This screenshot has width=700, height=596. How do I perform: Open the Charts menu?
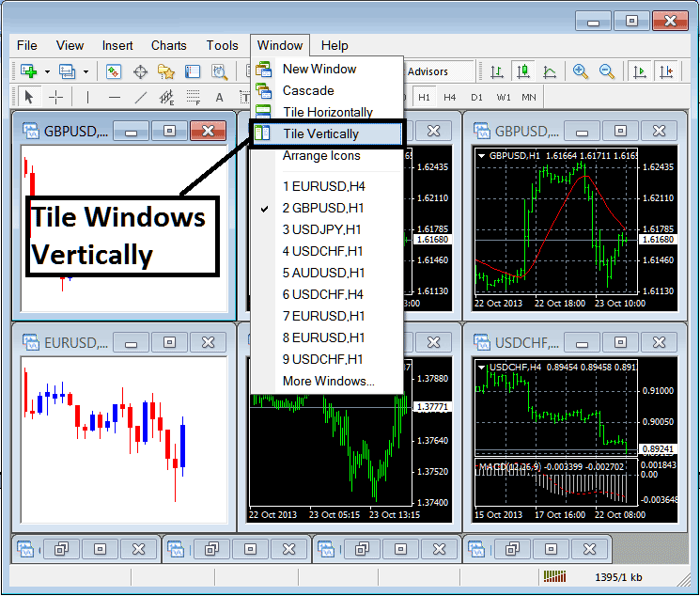(169, 45)
